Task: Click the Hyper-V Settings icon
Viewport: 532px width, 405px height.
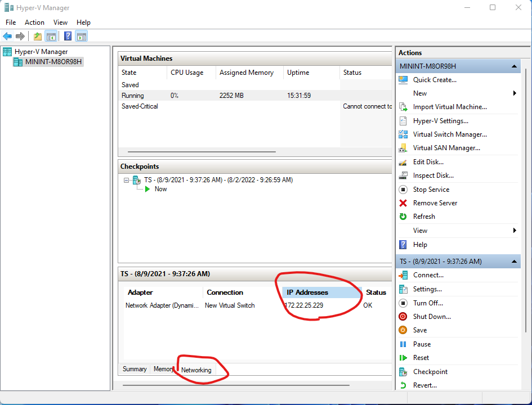Action: (403, 120)
